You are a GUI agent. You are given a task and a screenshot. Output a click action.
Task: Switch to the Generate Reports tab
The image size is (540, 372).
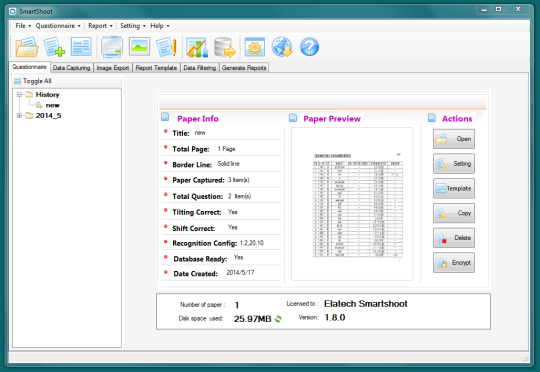[244, 68]
